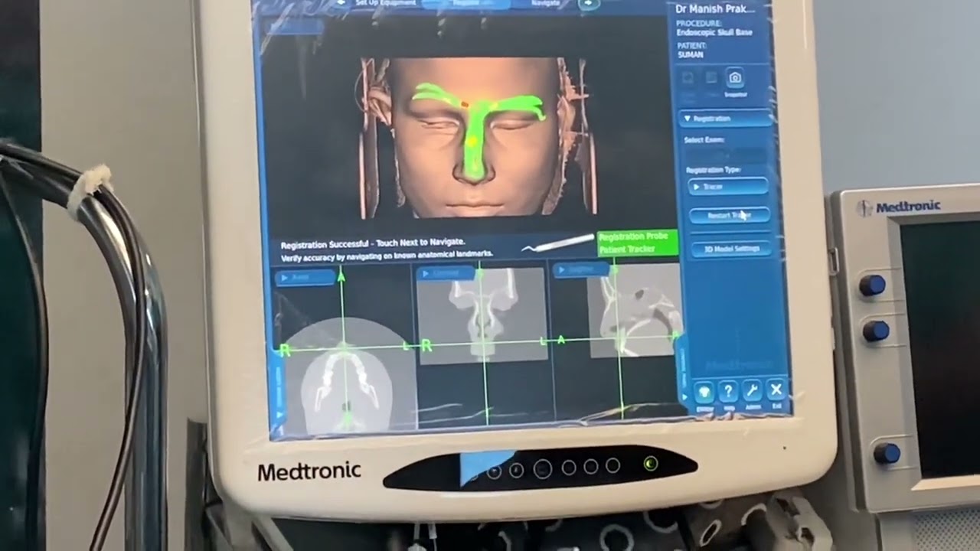
Task: Turn the bottom blue knob on right device
Action: (887, 453)
